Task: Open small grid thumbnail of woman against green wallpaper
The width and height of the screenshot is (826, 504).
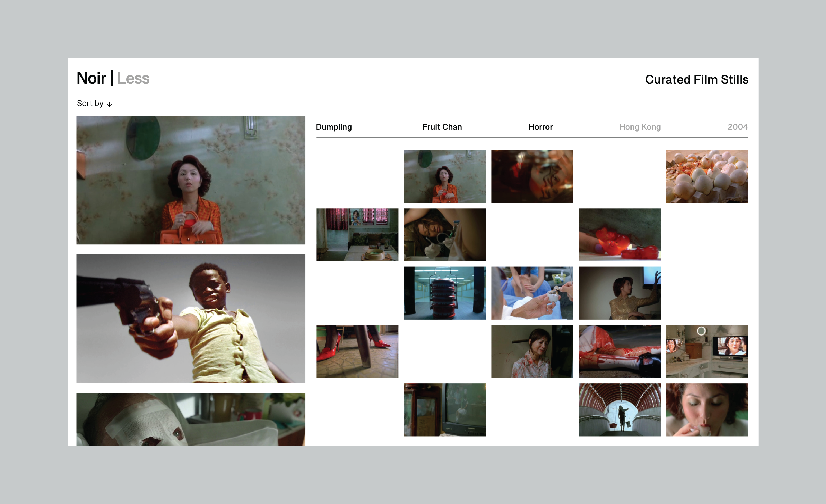Action: point(445,176)
